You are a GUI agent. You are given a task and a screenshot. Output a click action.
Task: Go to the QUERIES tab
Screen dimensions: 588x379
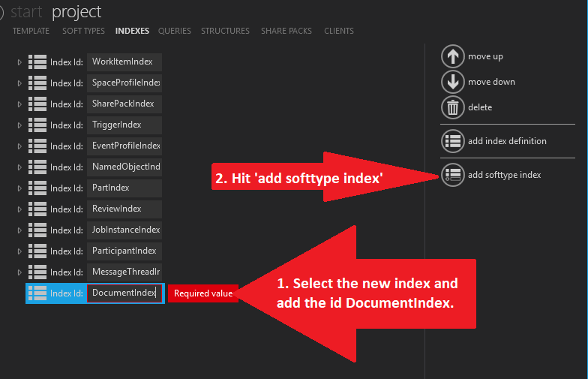click(174, 31)
